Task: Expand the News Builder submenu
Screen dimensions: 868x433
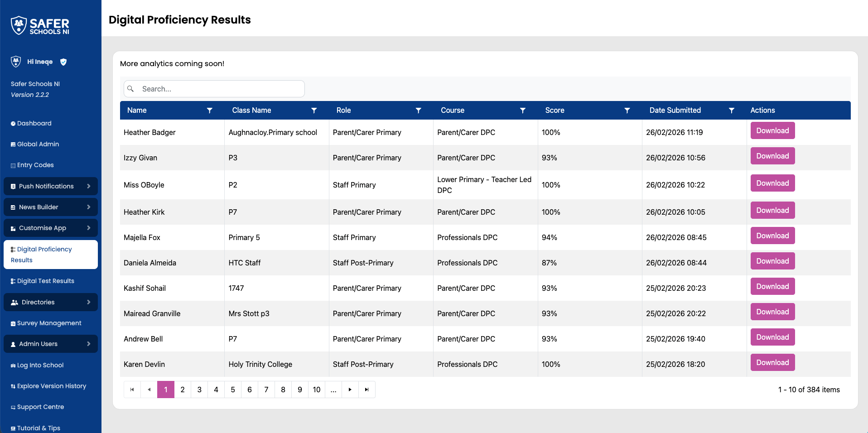Action: [51, 207]
